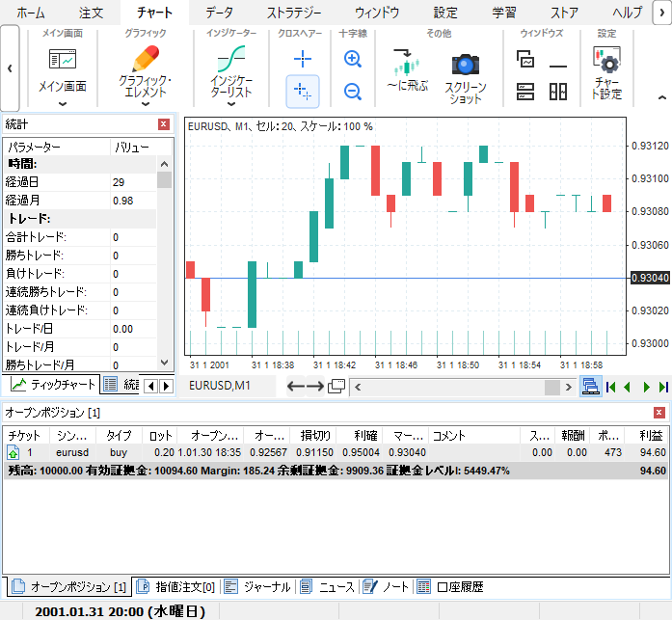Image resolution: width=672 pixels, height=620 pixels.
Task: Jump to the last bar of the chart
Action: click(663, 387)
